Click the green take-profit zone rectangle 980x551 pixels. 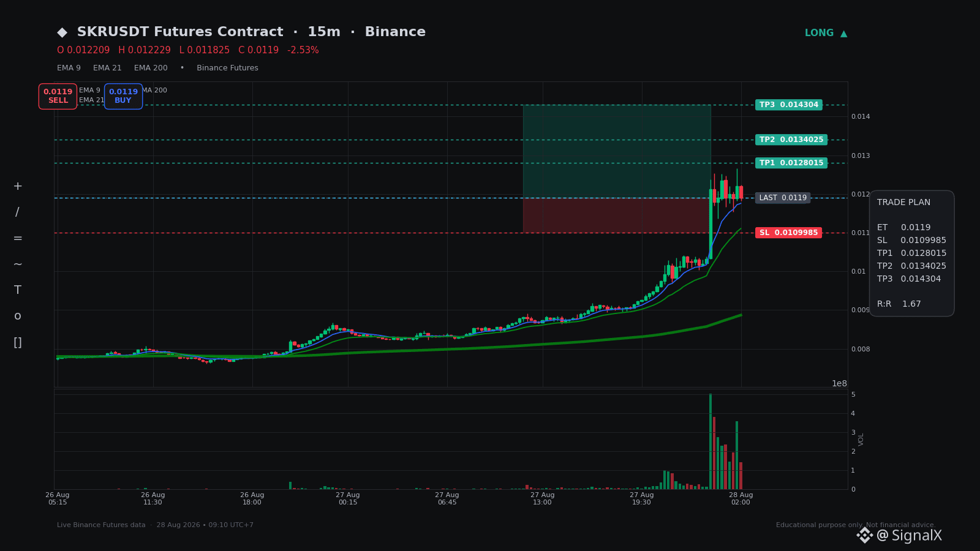coord(617,151)
